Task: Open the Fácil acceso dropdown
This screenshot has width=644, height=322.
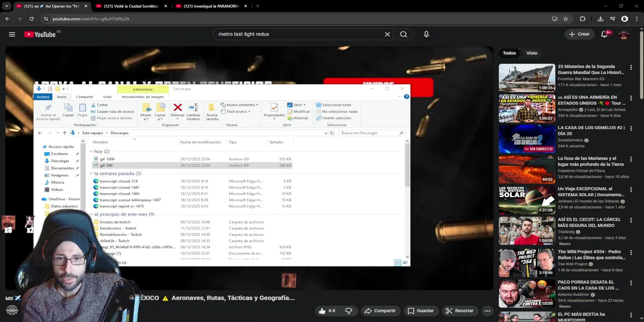Action: (236, 111)
